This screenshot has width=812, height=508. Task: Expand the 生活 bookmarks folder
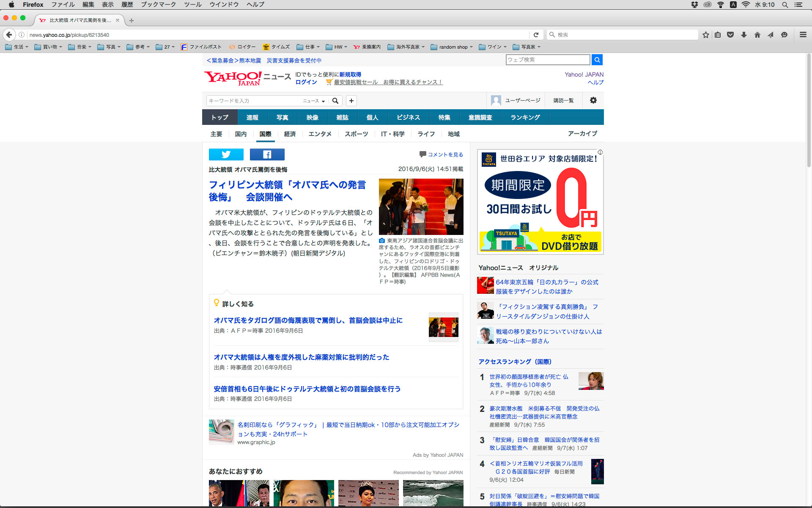[17, 47]
